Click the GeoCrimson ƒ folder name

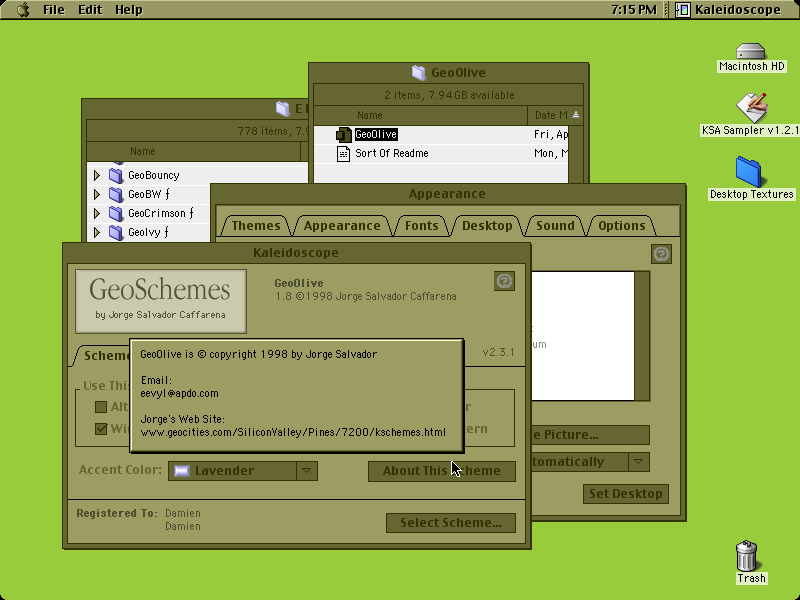point(161,213)
